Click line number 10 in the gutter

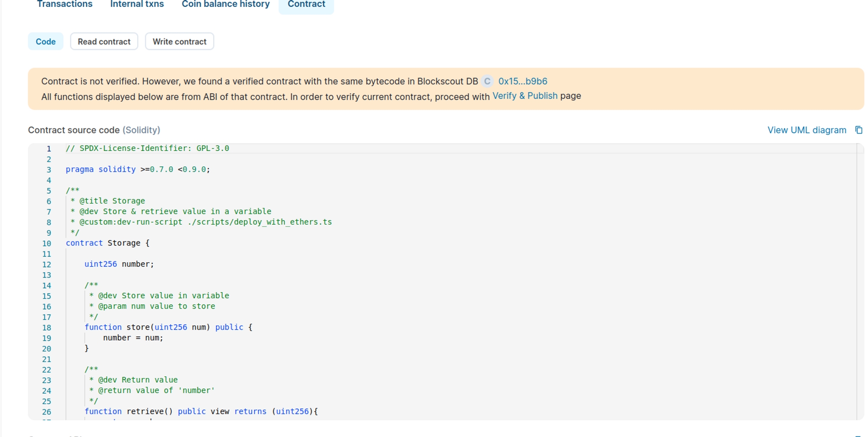point(46,244)
